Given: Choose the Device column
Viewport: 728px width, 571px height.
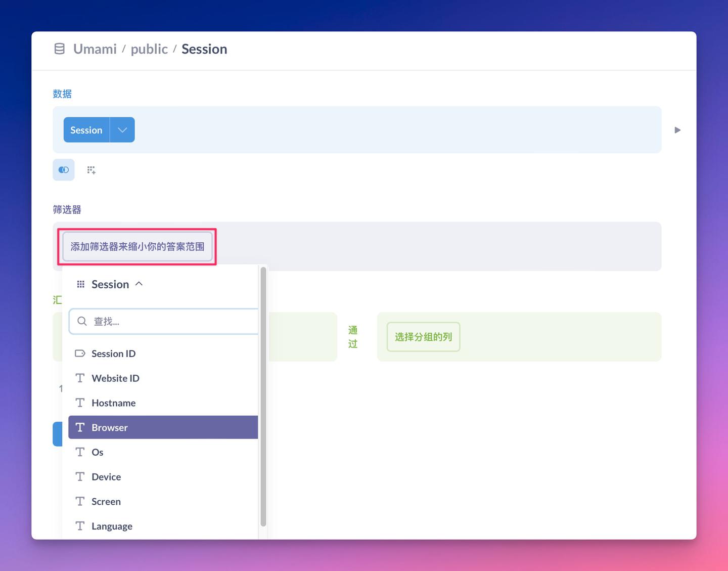Looking at the screenshot, I should coord(163,477).
